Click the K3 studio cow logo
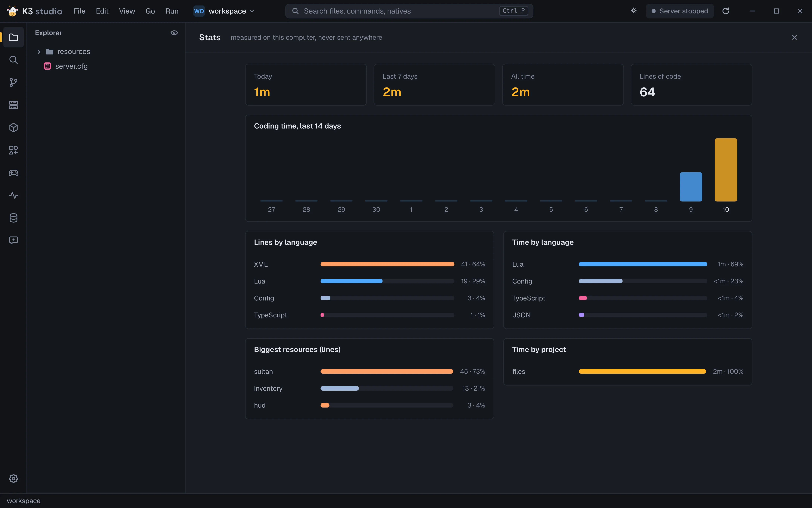This screenshot has height=508, width=812. (x=12, y=11)
